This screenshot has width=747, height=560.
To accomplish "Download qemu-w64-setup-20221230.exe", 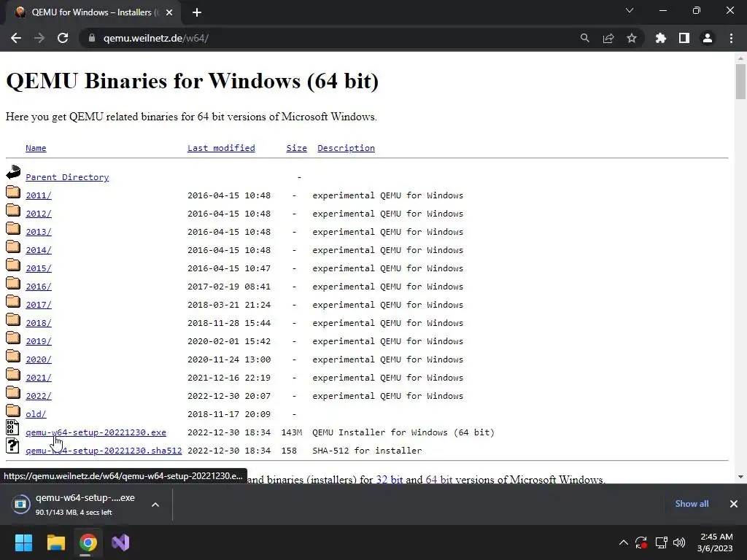I will point(96,432).
